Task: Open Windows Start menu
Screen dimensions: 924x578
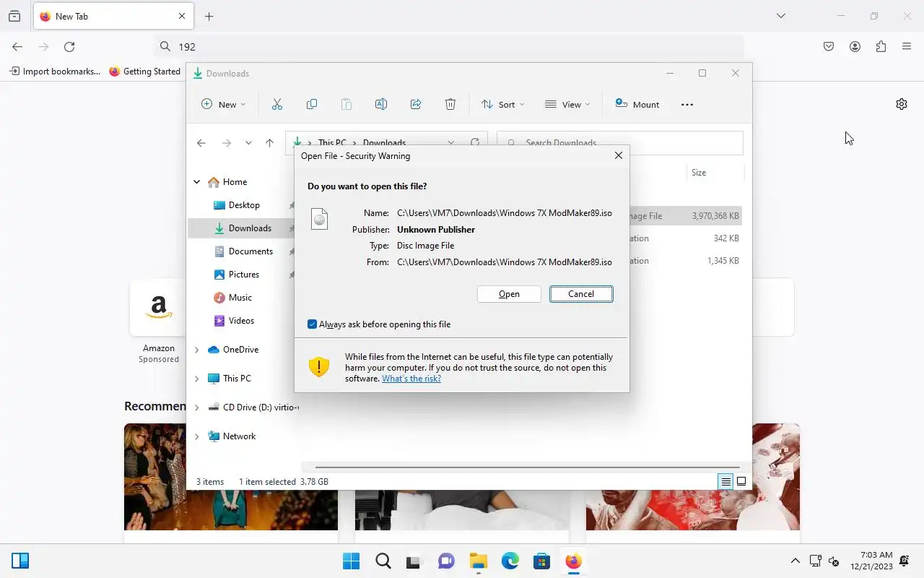Action: 352,561
